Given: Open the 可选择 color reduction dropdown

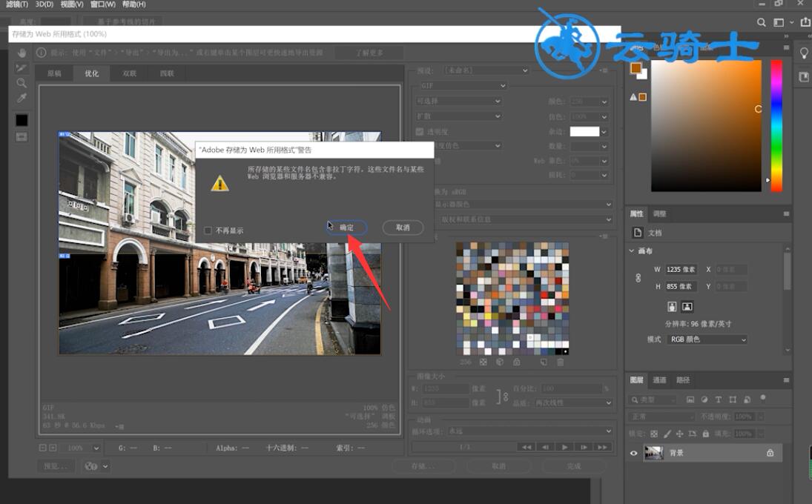Looking at the screenshot, I should tap(459, 101).
